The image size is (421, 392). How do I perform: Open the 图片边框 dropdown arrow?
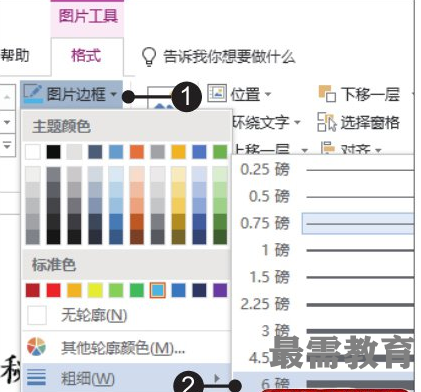coord(113,94)
